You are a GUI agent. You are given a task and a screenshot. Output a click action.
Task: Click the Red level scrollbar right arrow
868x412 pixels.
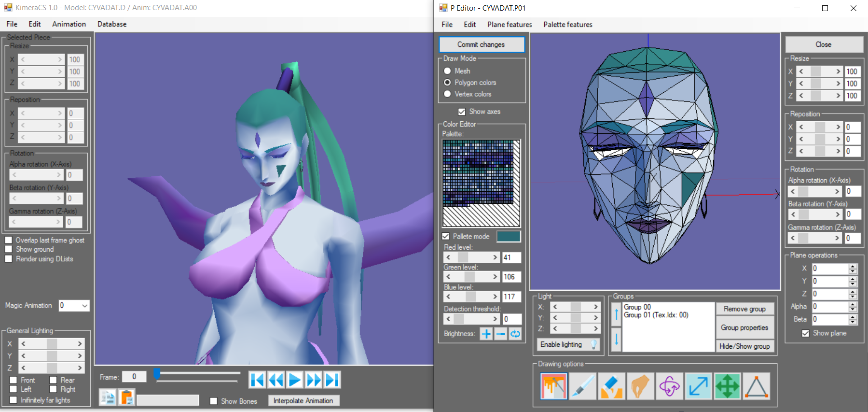point(495,257)
